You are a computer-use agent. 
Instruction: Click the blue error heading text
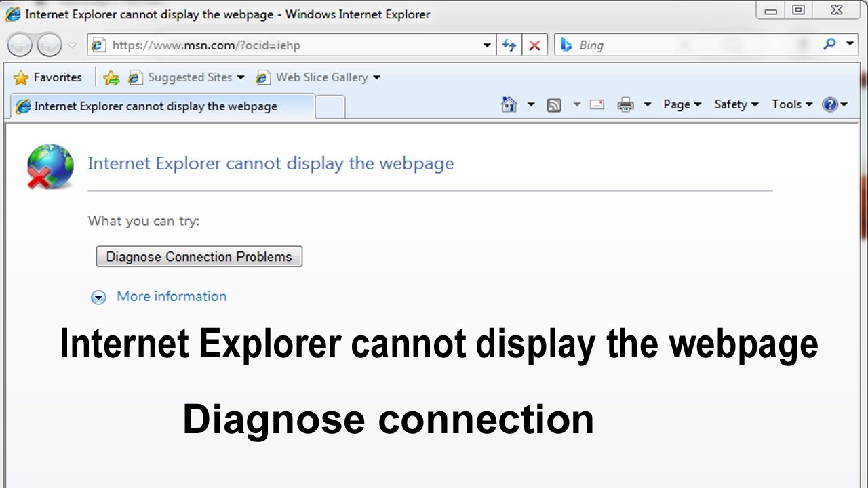[271, 163]
